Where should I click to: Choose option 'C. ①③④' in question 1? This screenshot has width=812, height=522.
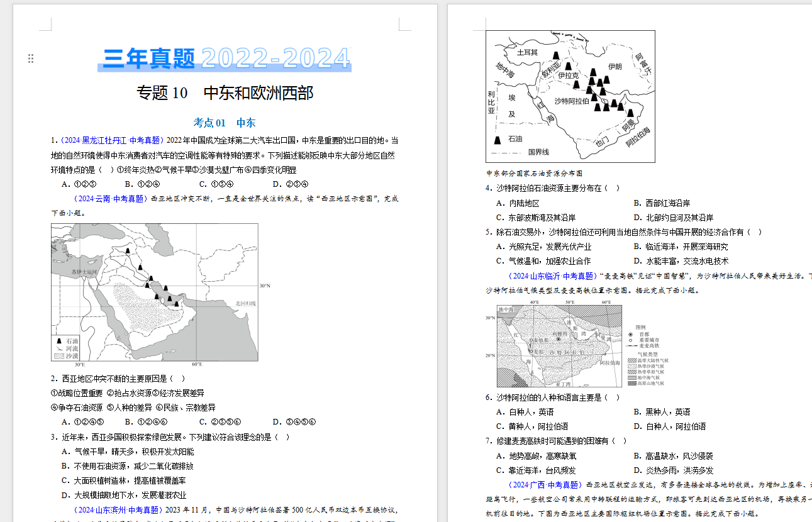216,184
